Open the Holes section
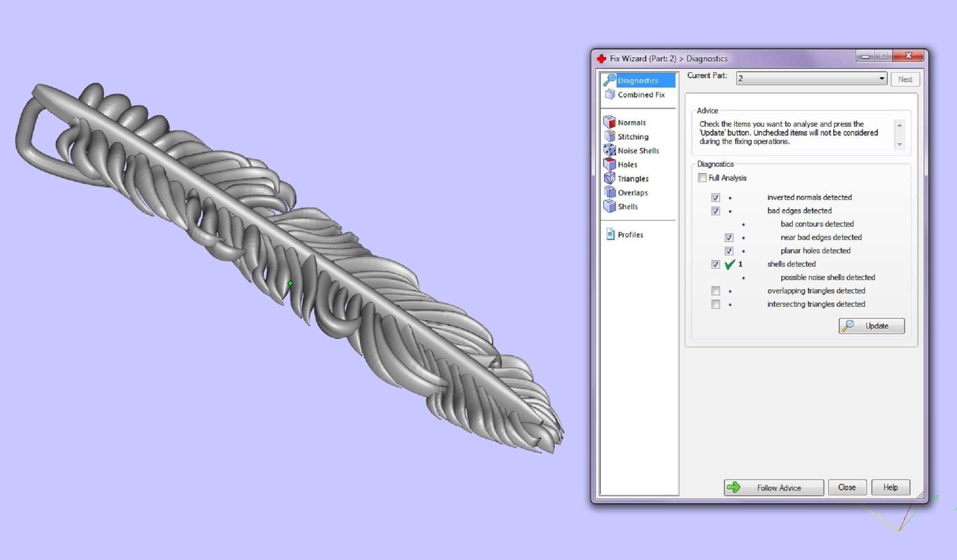This screenshot has height=560, width=957. 627,164
